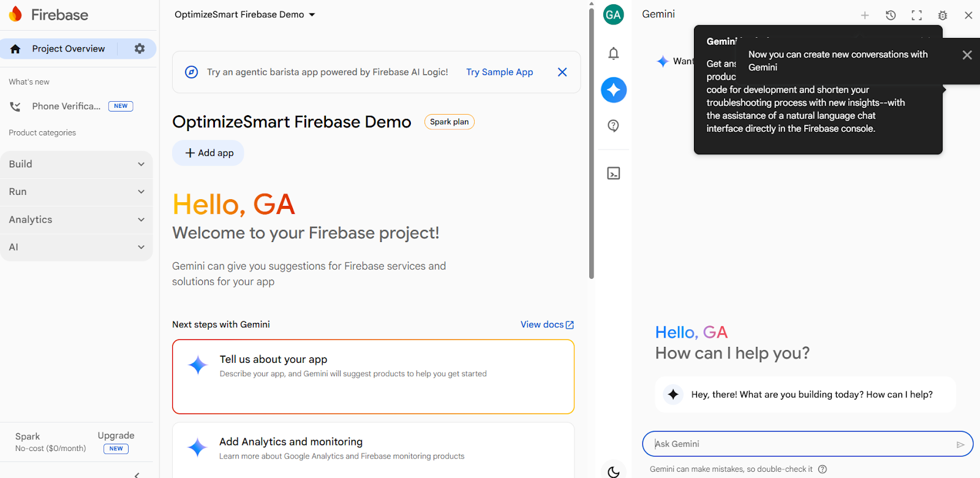980x478 pixels.
Task: Open Phone Verification menu item
Action: [66, 106]
